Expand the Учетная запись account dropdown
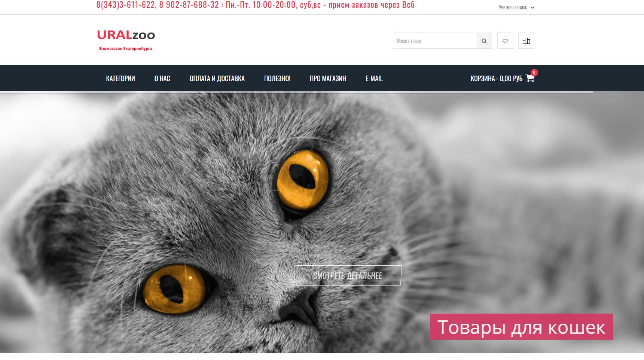 pyautogui.click(x=516, y=7)
